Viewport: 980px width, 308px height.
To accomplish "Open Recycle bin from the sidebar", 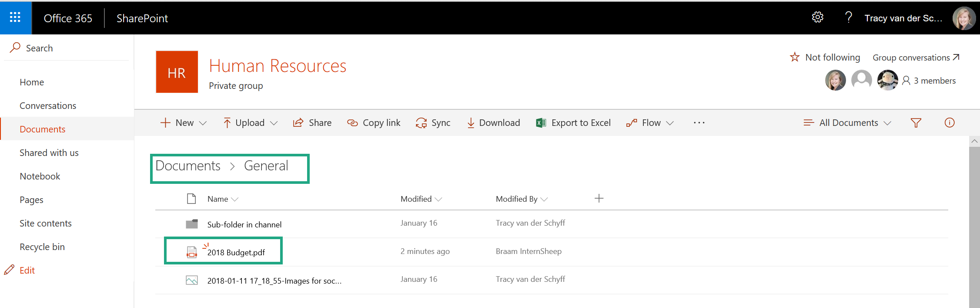I will point(42,247).
